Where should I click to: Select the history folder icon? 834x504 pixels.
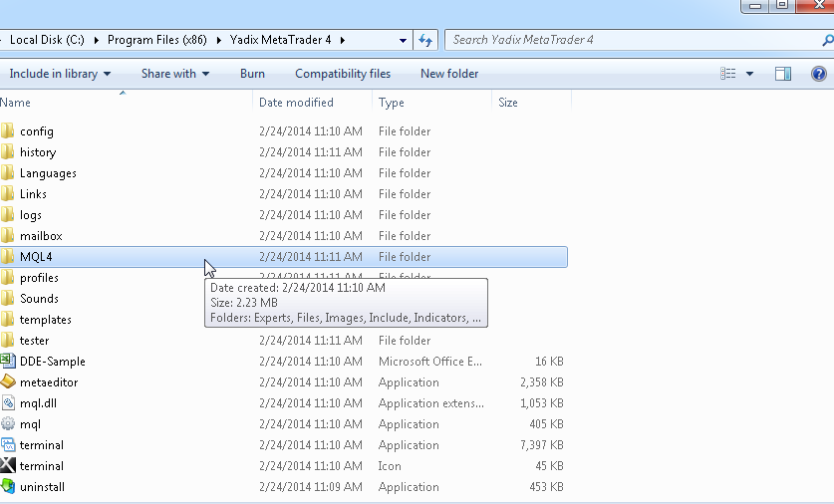pyautogui.click(x=7, y=152)
